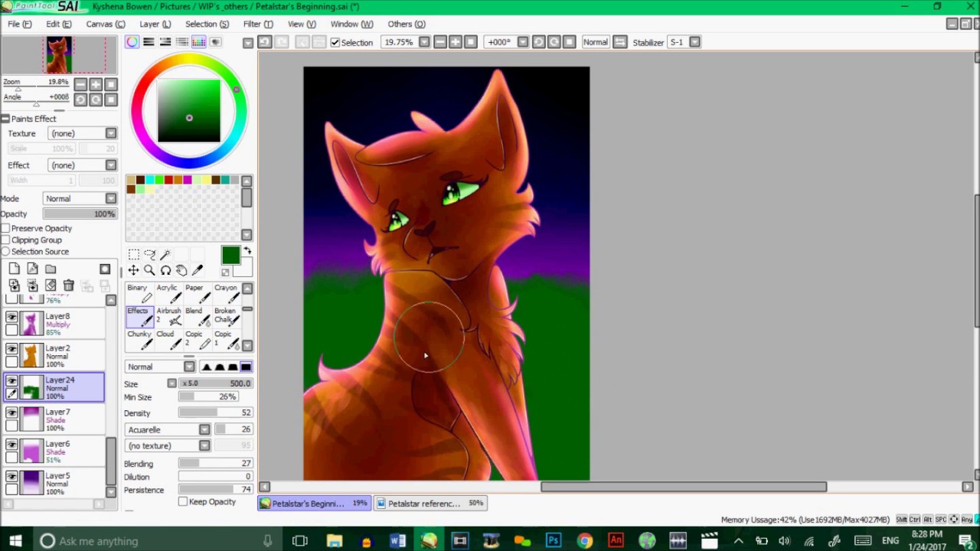Select the Rotate canvas tool

pyautogui.click(x=165, y=270)
